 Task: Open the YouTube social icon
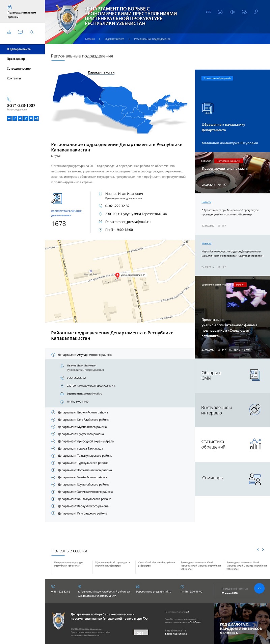coord(31,118)
